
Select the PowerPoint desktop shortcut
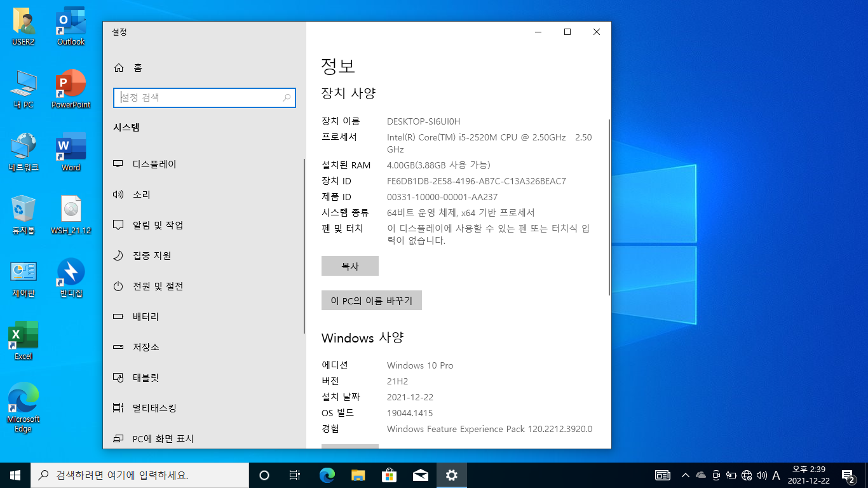[71, 90]
